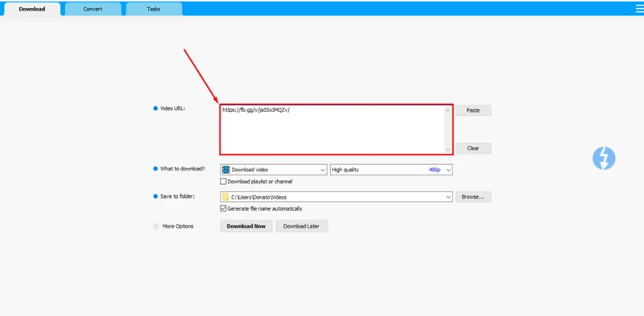Click the yellow folder icon in save path
Image resolution: width=644 pixels, height=316 pixels.
click(x=225, y=197)
